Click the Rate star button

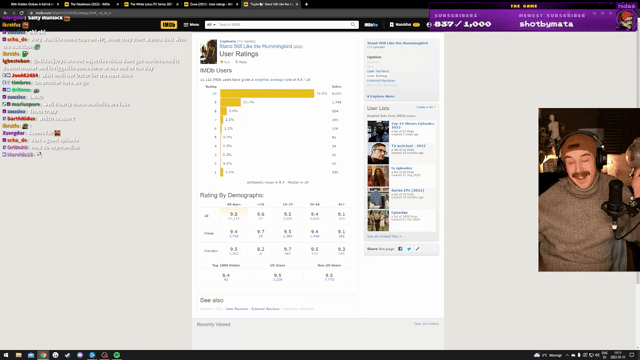tap(241, 62)
